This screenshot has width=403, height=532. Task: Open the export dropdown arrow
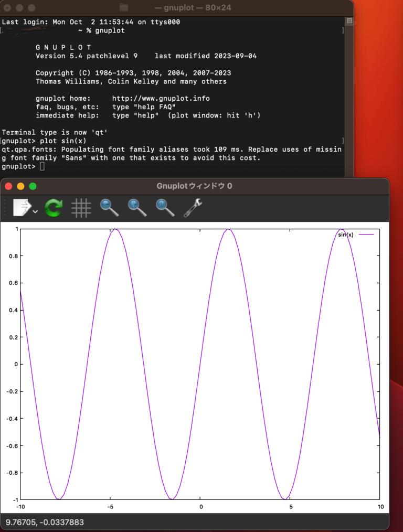pos(35,211)
